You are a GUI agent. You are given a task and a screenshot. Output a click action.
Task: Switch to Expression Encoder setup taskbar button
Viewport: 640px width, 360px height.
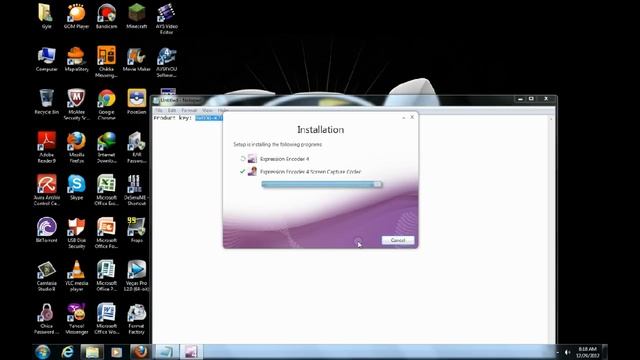pyautogui.click(x=191, y=352)
